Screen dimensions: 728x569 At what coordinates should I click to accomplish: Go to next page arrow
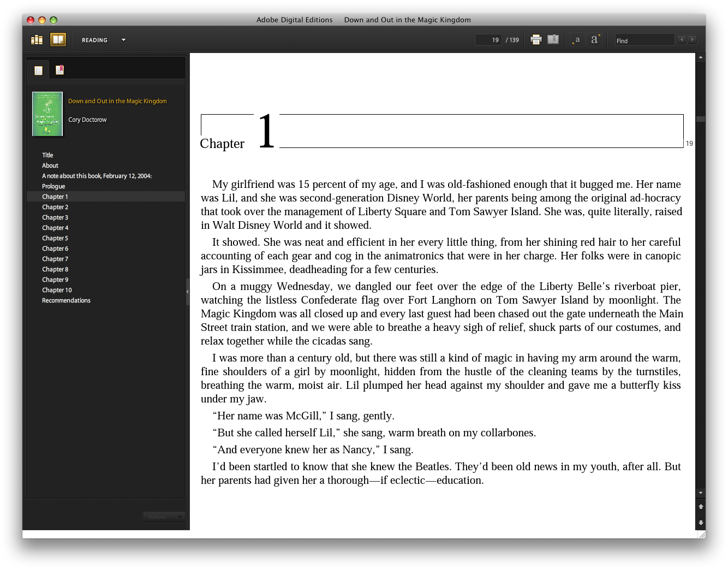(701, 523)
